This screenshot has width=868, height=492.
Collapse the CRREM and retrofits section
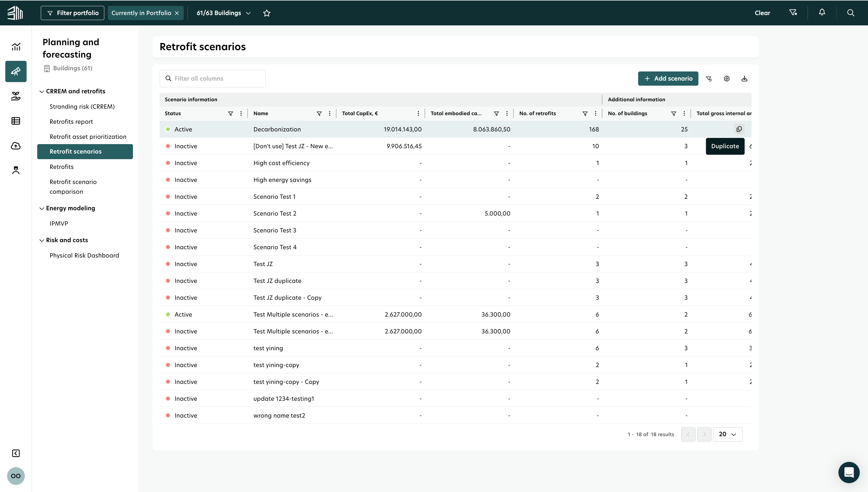42,91
